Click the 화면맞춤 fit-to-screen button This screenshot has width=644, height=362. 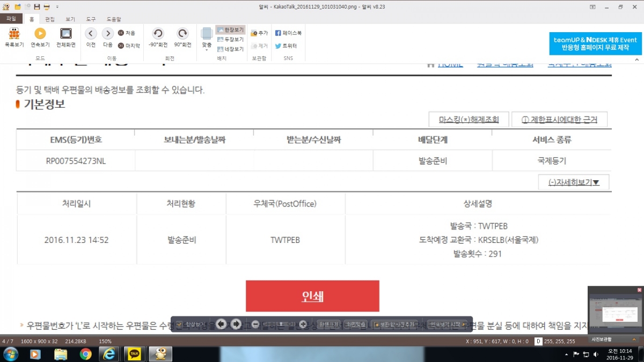[355, 324]
